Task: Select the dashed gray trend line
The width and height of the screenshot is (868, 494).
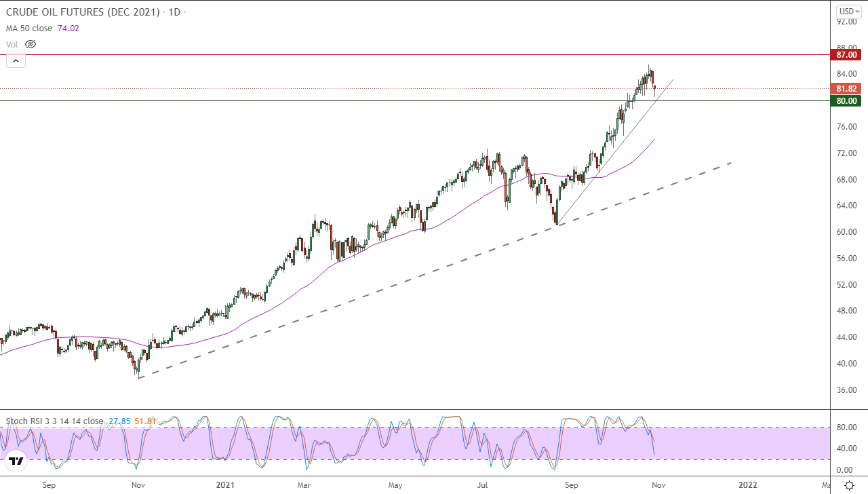Action: 434,271
